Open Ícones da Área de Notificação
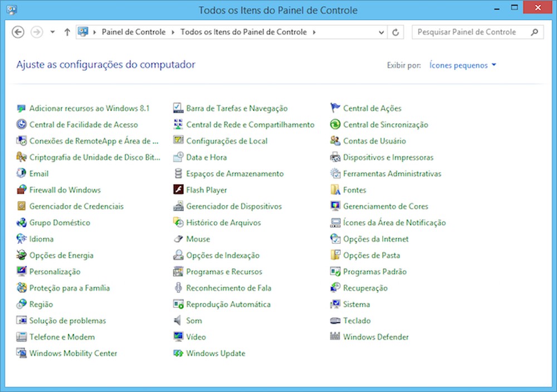This screenshot has height=392, width=557. point(394,223)
